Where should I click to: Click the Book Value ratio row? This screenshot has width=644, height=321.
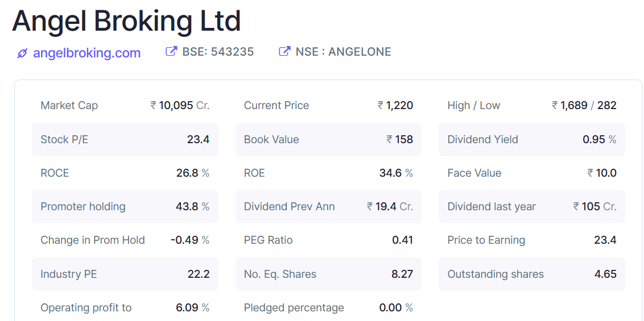coord(328,139)
